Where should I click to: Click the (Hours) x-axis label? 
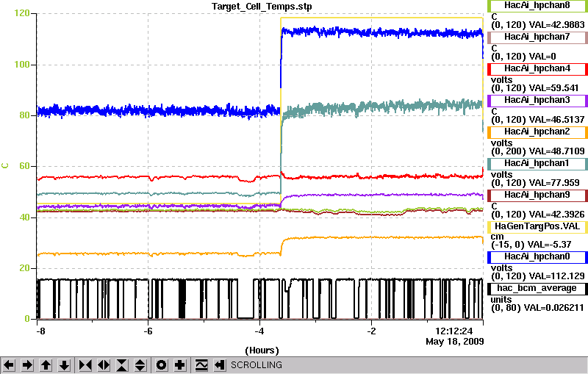262,350
